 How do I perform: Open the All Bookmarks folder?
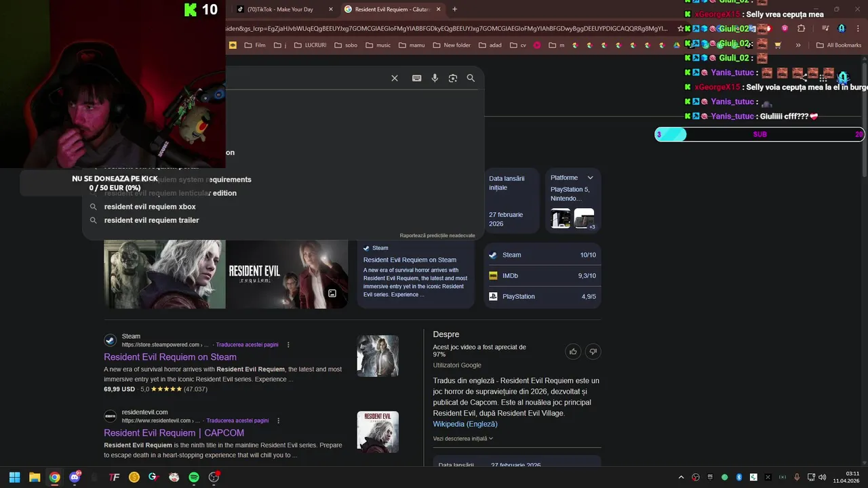(x=839, y=45)
